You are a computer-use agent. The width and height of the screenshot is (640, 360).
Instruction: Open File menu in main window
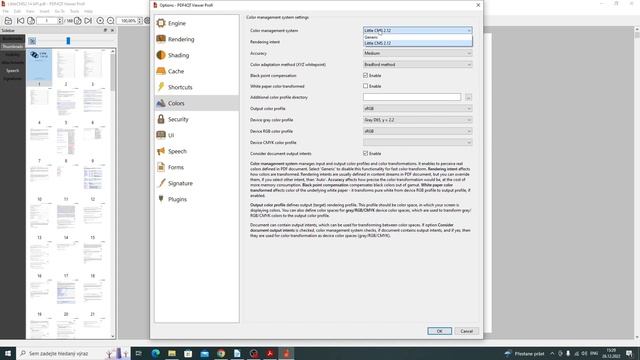[x=6, y=11]
